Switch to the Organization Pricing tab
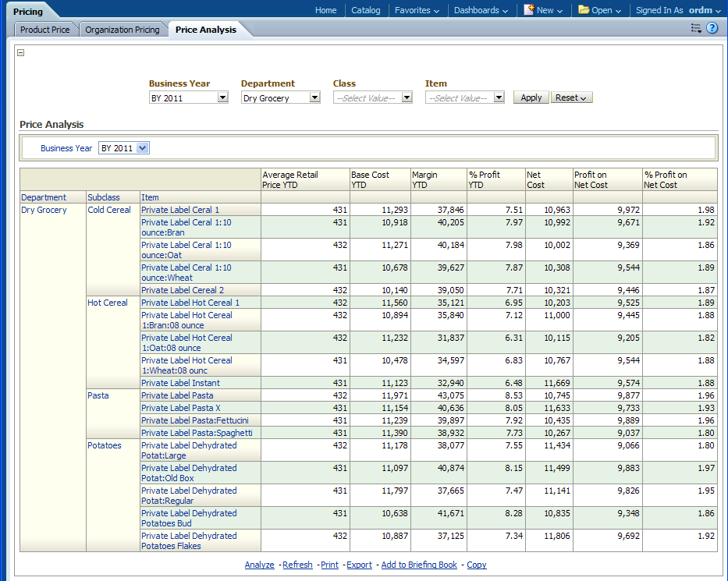Image resolution: width=728 pixels, height=581 pixels. point(122,30)
